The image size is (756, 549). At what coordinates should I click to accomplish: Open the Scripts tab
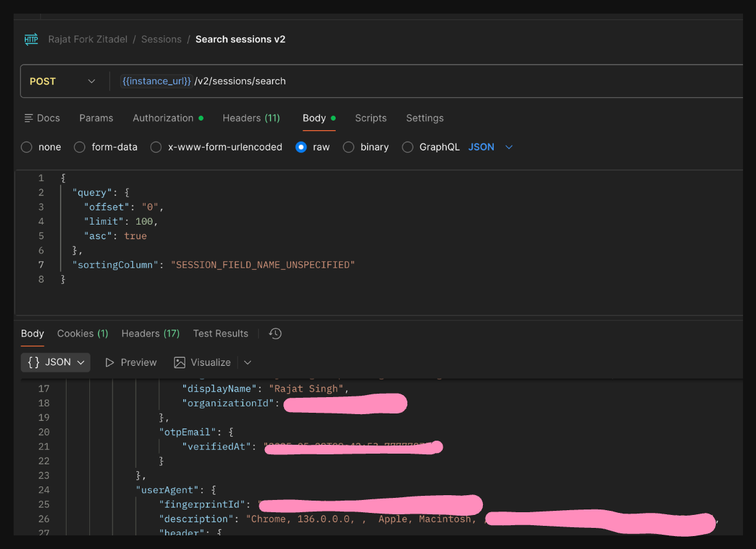coord(371,118)
